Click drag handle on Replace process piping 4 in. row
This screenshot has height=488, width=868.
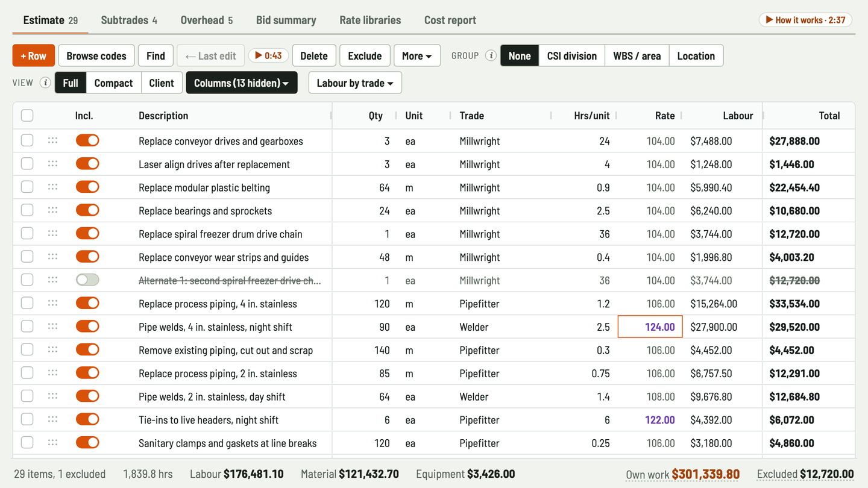(52, 303)
